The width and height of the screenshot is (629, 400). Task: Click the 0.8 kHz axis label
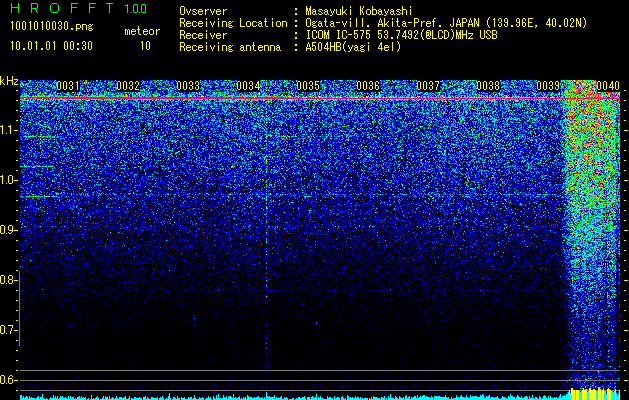point(9,280)
